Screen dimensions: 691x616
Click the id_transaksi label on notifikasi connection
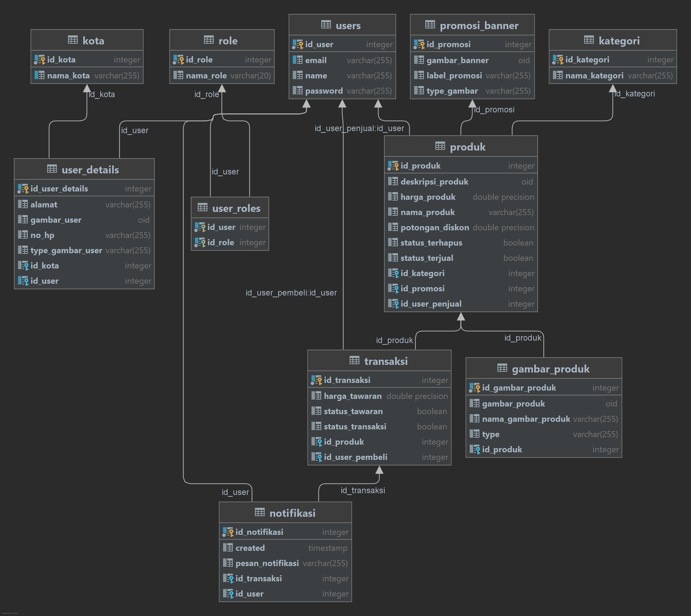click(362, 490)
